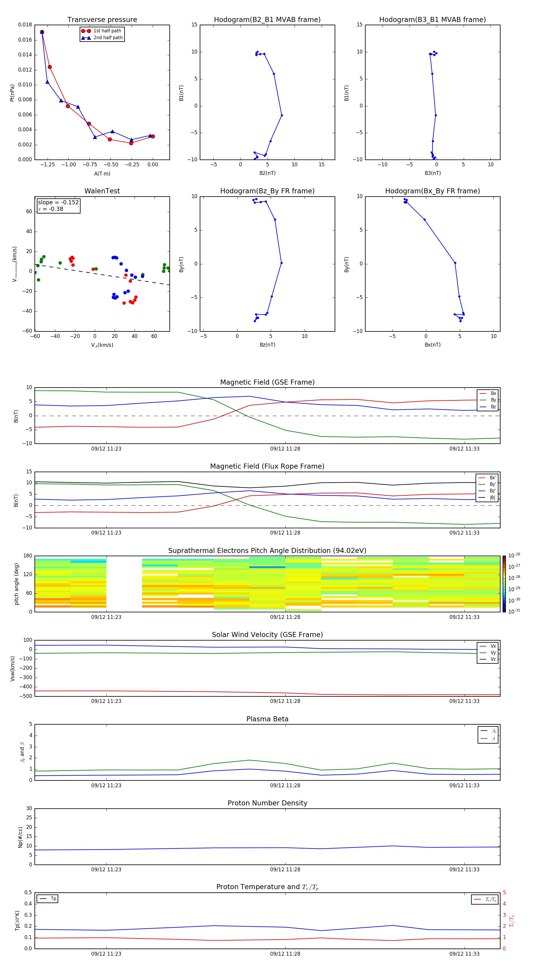Click the 'Solar Wind Velocity (GSE Frame)' title
535x980 pixels.
click(267, 635)
